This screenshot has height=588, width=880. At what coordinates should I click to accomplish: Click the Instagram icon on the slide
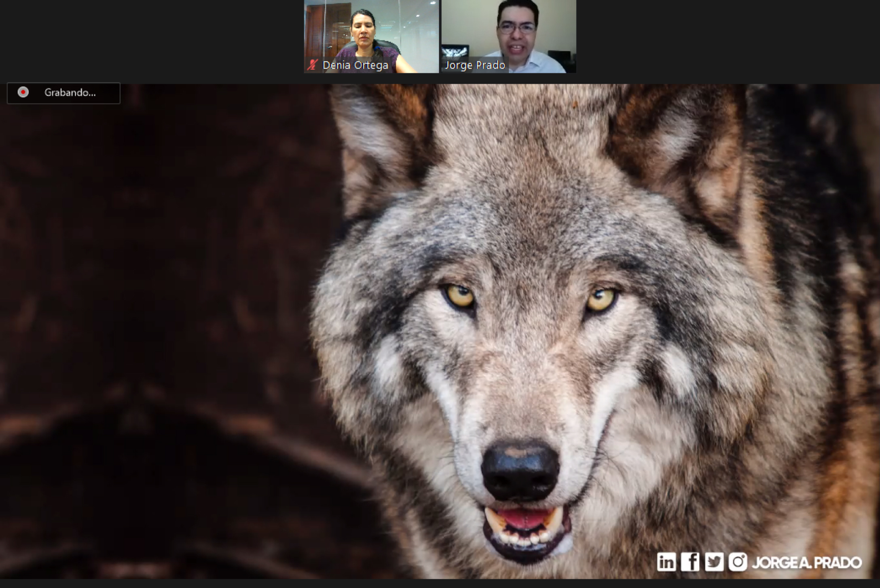pos(738,562)
